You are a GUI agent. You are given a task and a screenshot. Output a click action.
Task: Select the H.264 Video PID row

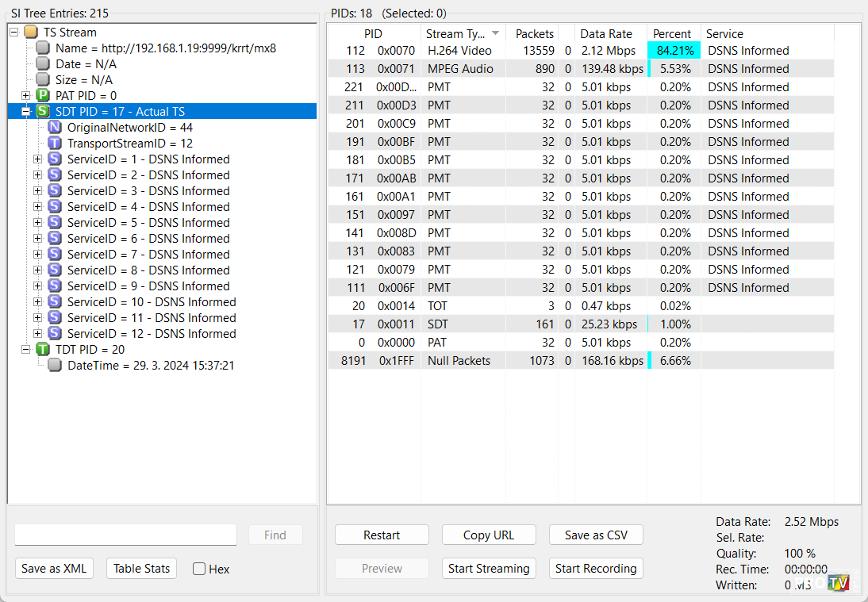[x=459, y=51]
